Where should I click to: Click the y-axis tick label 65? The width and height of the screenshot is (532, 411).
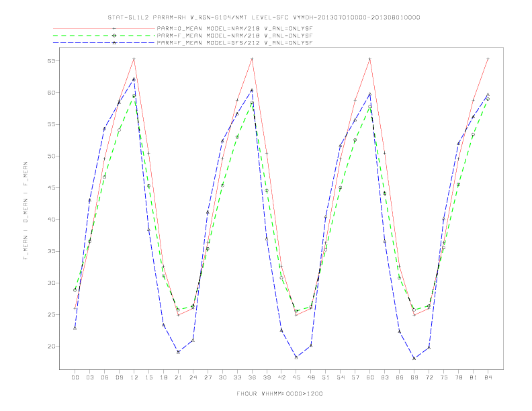[x=51, y=61]
